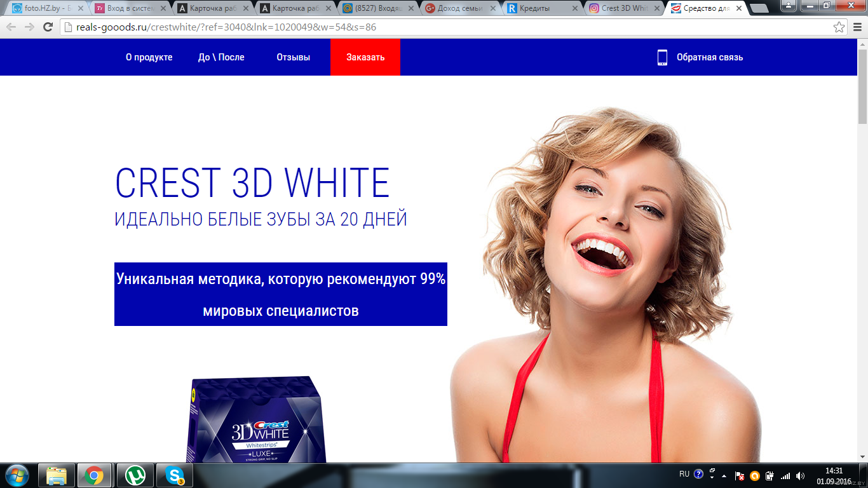Open the taskbar clock showing 14:31
Screen dimensions: 868x488
point(834,475)
